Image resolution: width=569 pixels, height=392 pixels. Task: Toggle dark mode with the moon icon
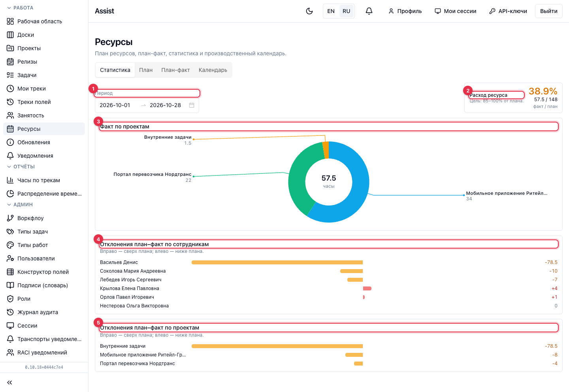[x=309, y=11]
